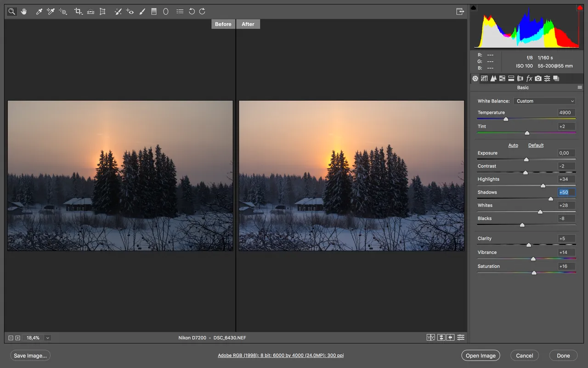Select the Hand tool

click(x=24, y=11)
